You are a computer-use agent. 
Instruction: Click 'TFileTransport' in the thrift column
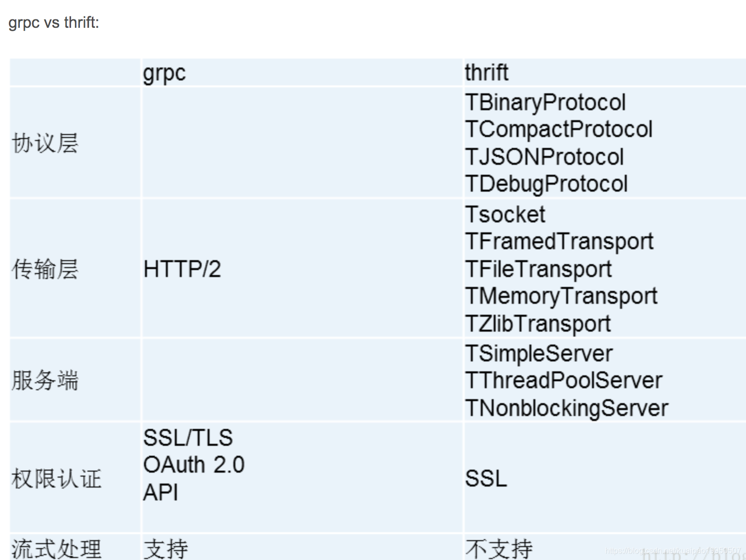pyautogui.click(x=538, y=270)
